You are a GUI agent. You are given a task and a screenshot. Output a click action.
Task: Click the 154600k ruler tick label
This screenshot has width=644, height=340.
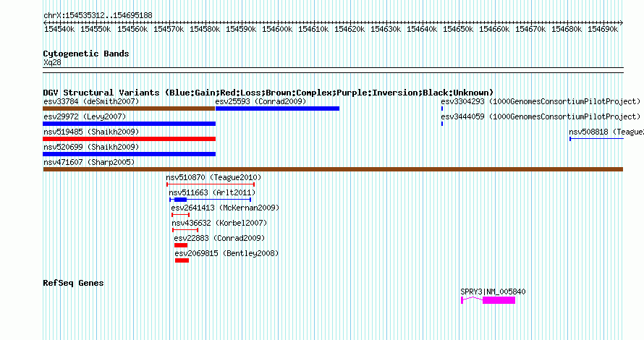(x=277, y=29)
